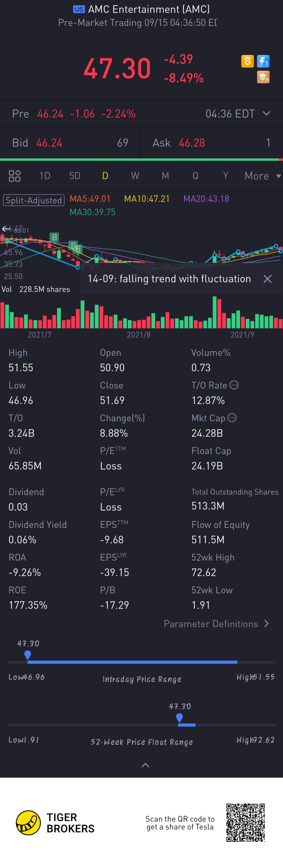Tap the T/O value 3.24B
283x868 pixels.
[21, 433]
